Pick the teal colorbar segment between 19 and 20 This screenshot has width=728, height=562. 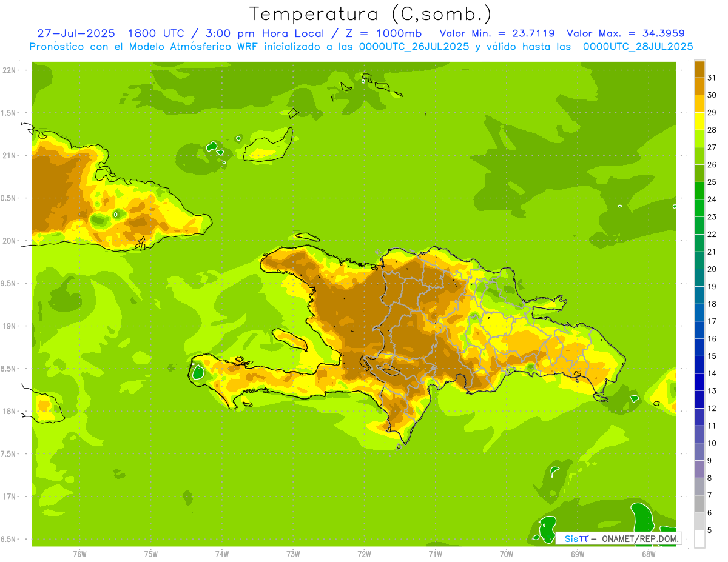click(x=699, y=278)
